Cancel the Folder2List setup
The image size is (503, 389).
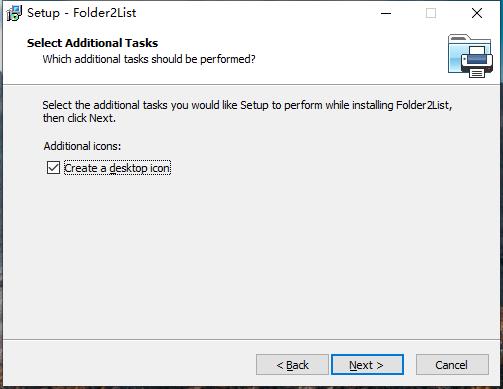click(452, 365)
